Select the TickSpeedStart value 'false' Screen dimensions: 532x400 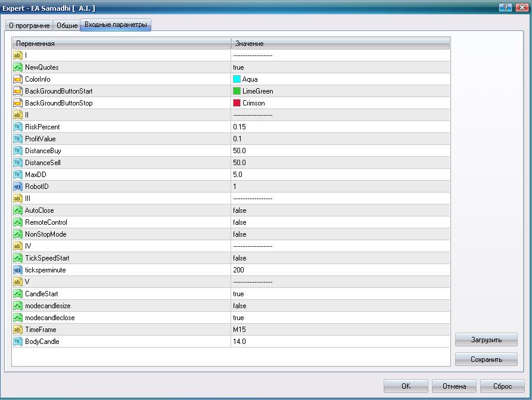[239, 258]
